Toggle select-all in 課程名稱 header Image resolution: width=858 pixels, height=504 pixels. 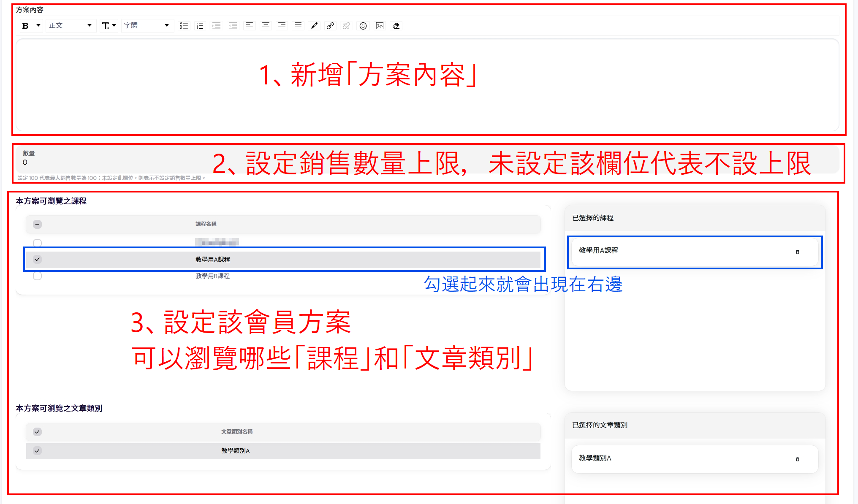(x=37, y=224)
